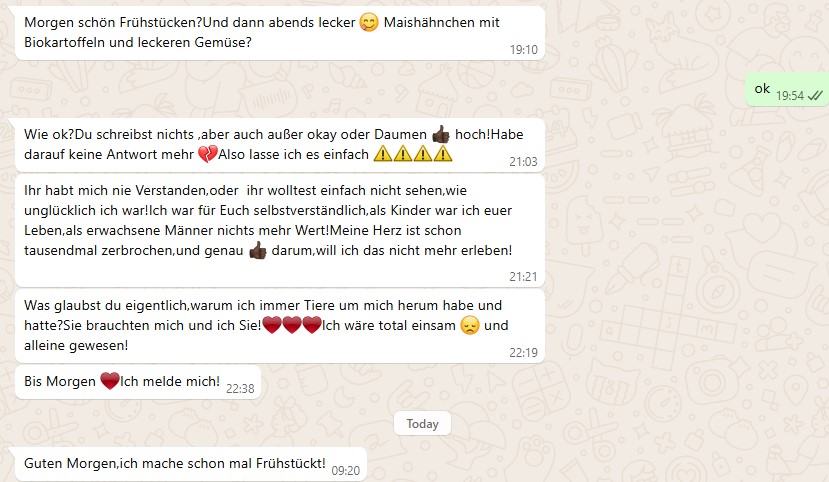The height and width of the screenshot is (482, 829).
Task: Click the 21:21 timestamp
Action: click(523, 277)
